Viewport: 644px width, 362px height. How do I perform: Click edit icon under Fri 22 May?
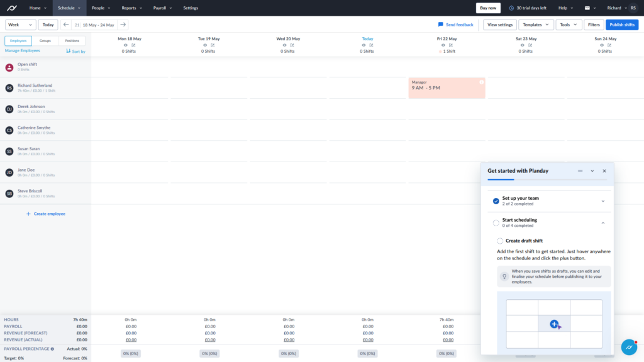(451, 45)
